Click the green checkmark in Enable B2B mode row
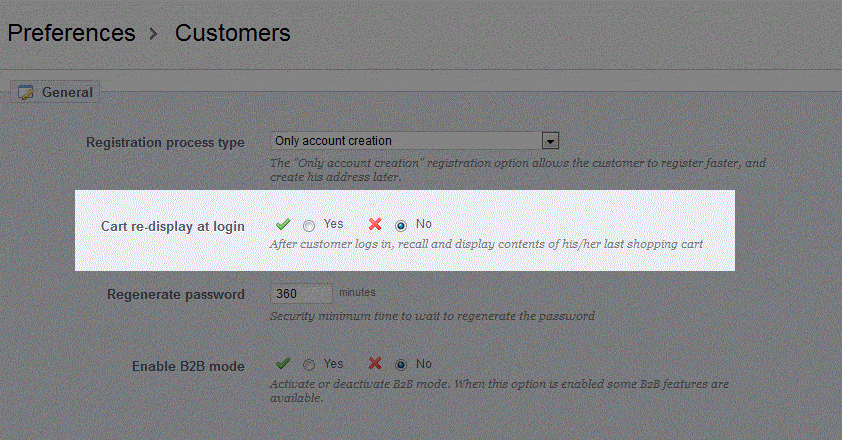 (x=283, y=365)
